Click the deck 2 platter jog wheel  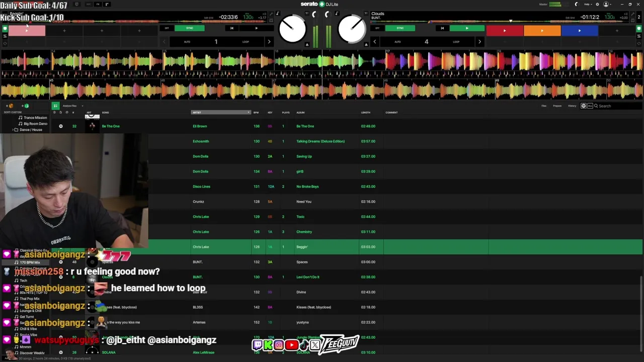352,29
